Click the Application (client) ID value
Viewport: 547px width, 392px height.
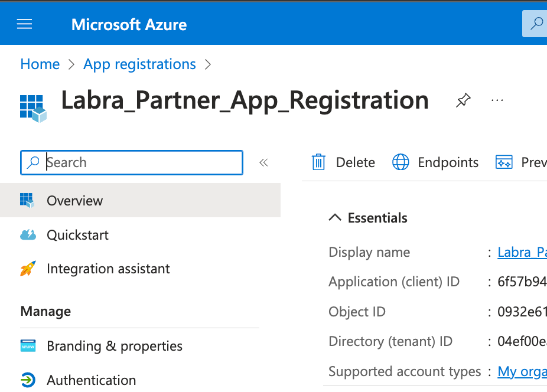tap(522, 282)
